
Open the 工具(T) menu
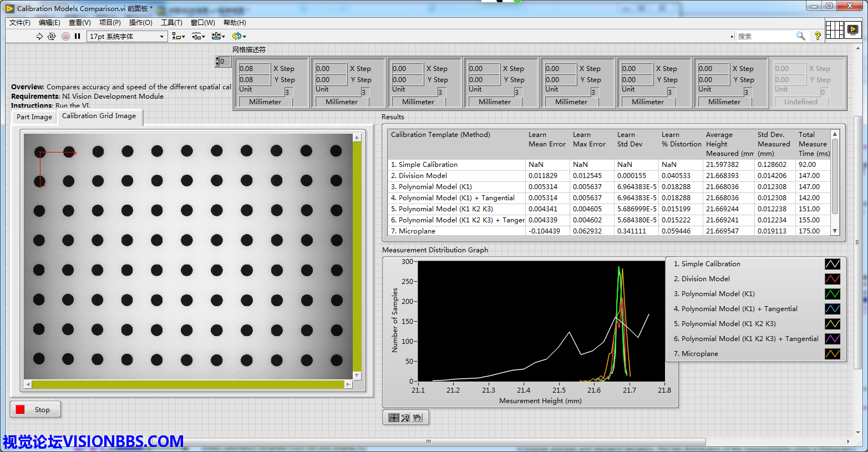point(171,23)
